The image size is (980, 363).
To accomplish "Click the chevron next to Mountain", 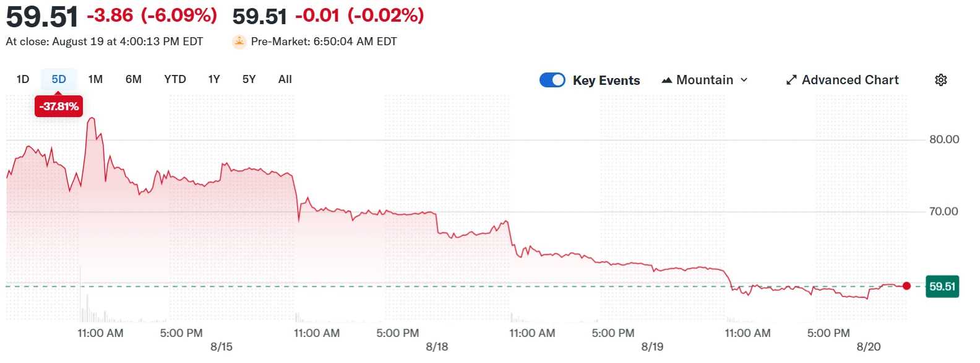I will click(744, 80).
